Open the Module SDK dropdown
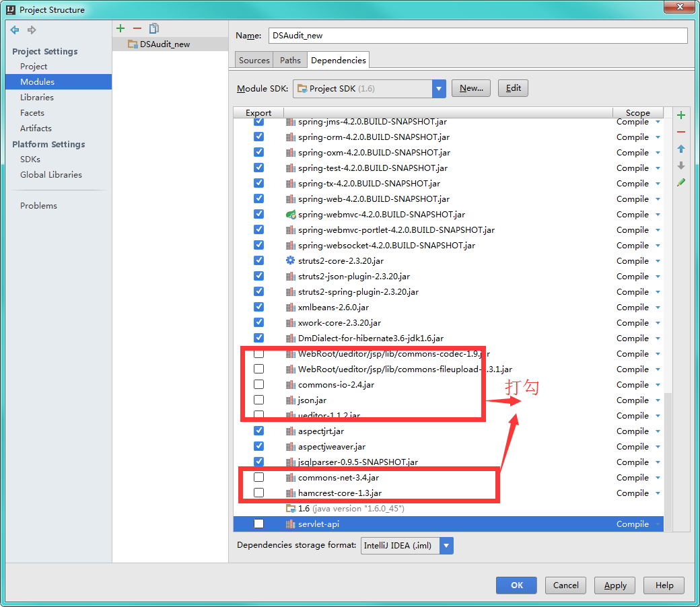Screen dimensions: 700x607 coord(438,88)
